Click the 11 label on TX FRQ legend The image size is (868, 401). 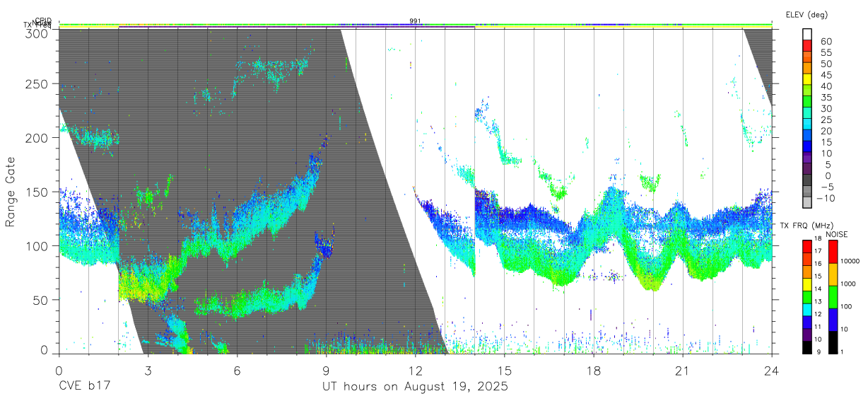[818, 327]
